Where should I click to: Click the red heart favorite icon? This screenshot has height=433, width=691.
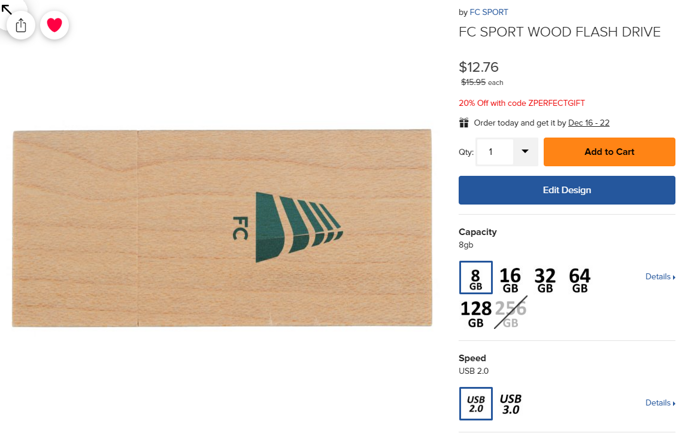tap(55, 25)
